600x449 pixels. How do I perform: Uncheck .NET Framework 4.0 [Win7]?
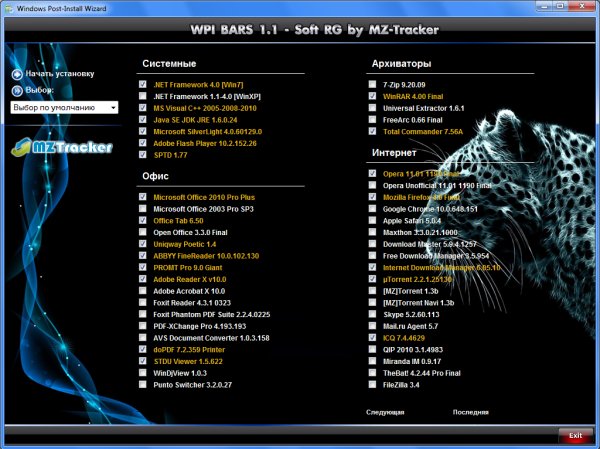tap(143, 84)
